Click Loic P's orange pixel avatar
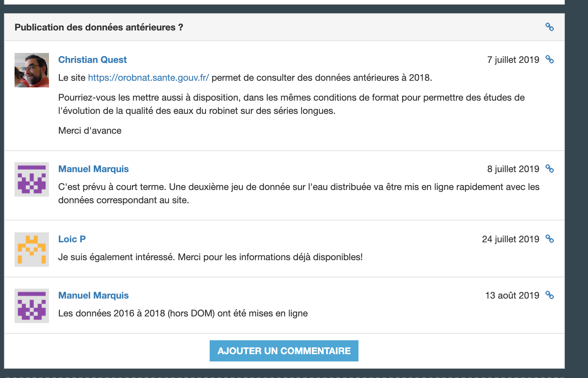This screenshot has height=378, width=588. 32,250
